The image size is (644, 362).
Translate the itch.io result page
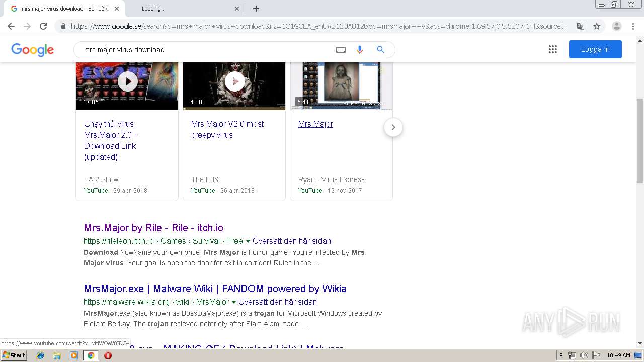click(x=292, y=241)
